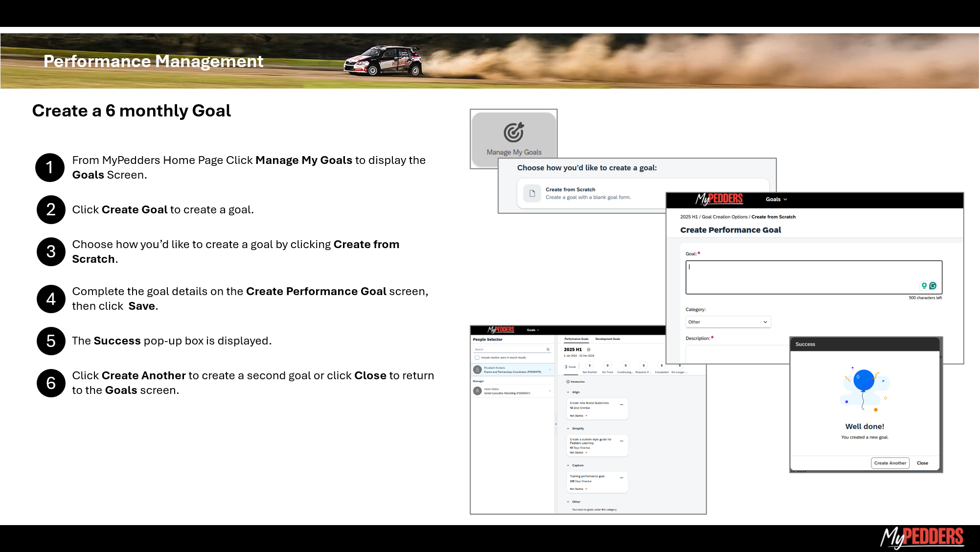Collapse the People Selector side panel arrow

[556, 424]
